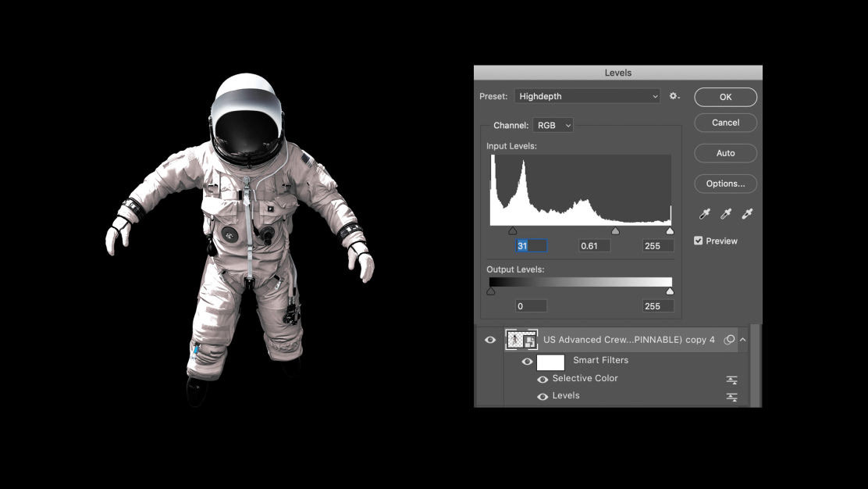
Task: Select the US Advanced Crew layer thumbnail
Action: [521, 340]
